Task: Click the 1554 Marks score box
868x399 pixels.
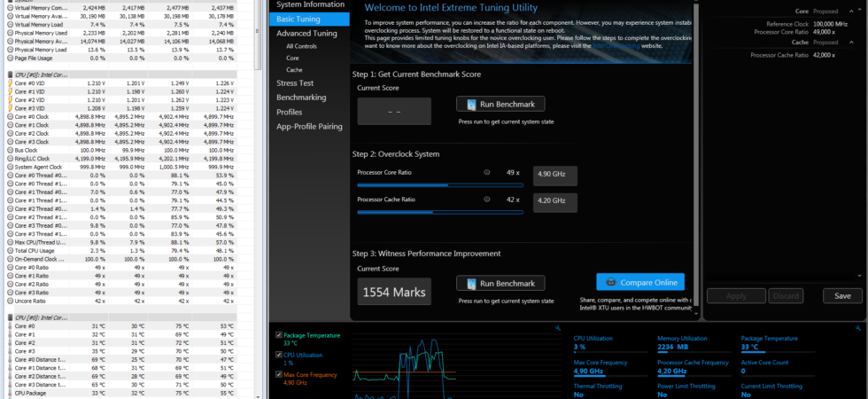Action: click(394, 292)
